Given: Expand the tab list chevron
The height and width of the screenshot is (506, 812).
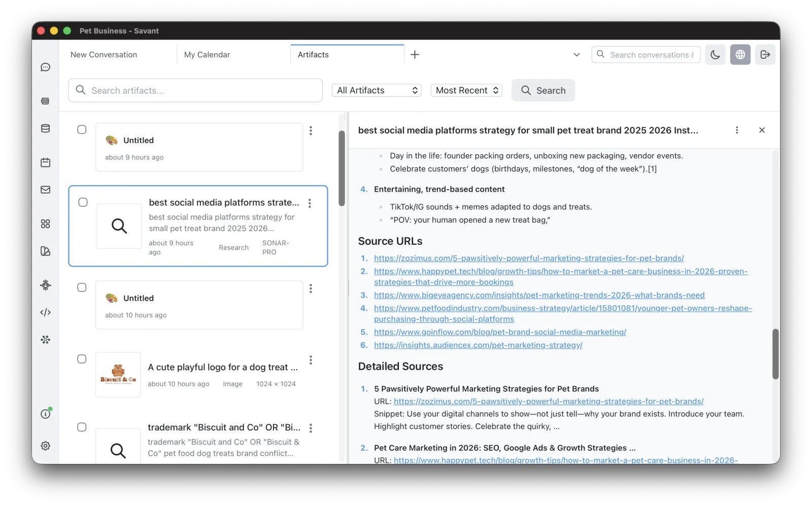Looking at the screenshot, I should pos(577,55).
